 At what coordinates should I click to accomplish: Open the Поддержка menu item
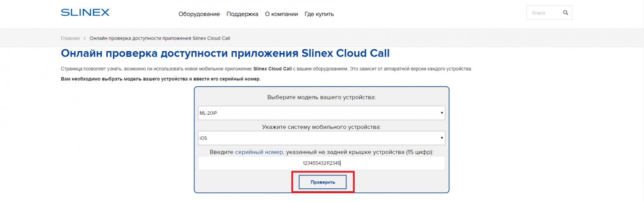[x=242, y=14]
